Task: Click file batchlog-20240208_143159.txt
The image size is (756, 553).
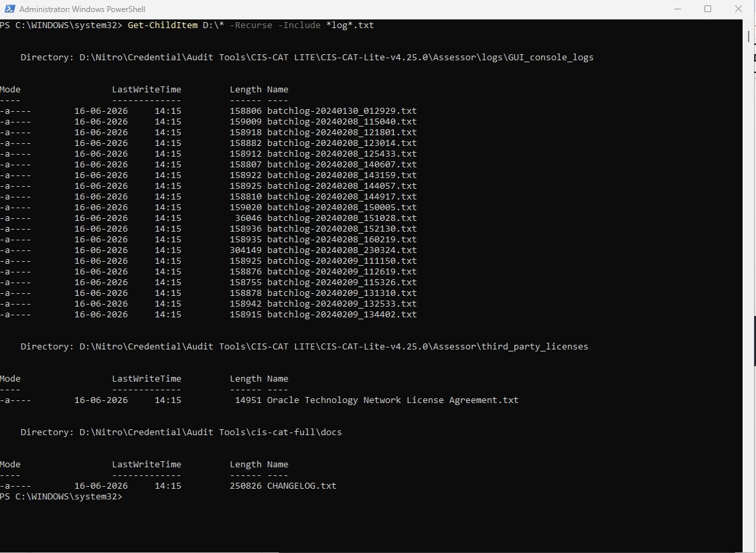Action: tap(342, 175)
